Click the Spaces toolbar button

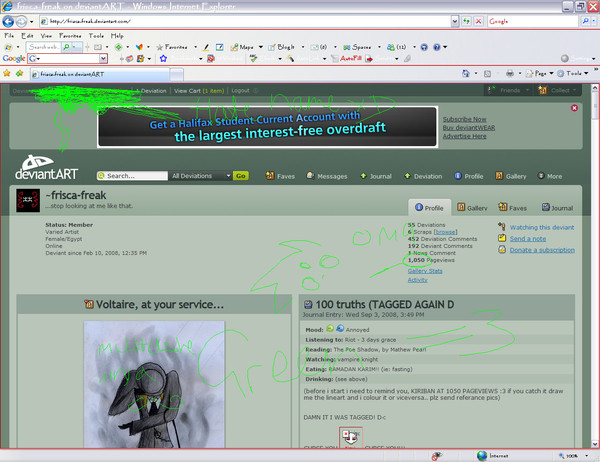click(x=357, y=47)
